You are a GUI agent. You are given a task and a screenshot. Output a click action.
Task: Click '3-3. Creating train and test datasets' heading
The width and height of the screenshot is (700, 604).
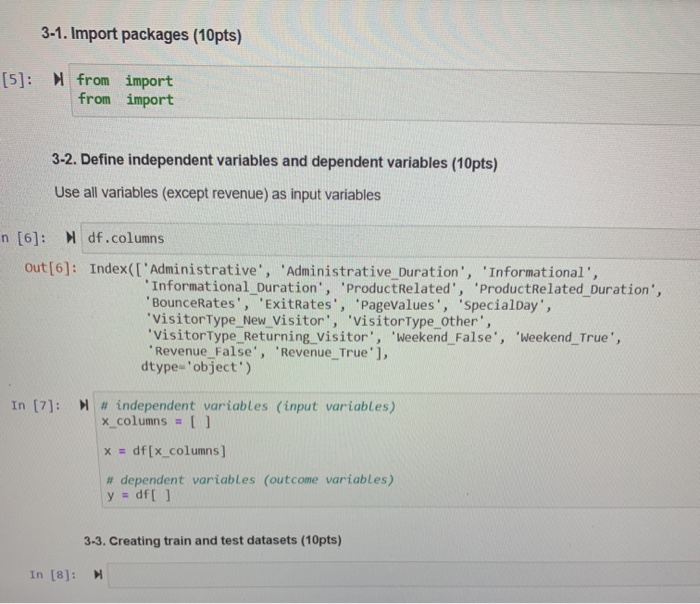212,540
